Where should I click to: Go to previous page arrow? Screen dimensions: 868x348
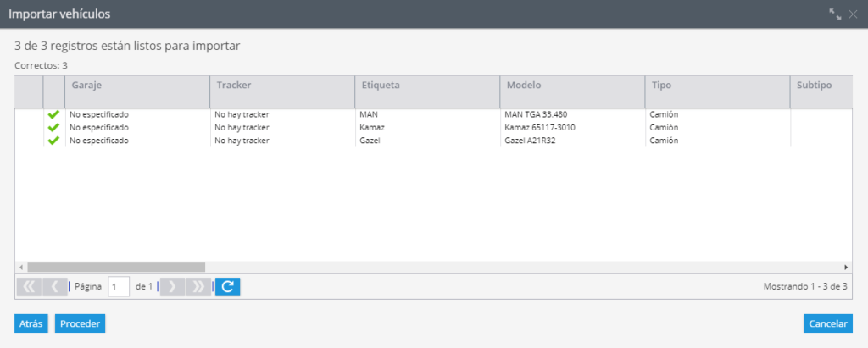[x=55, y=286]
